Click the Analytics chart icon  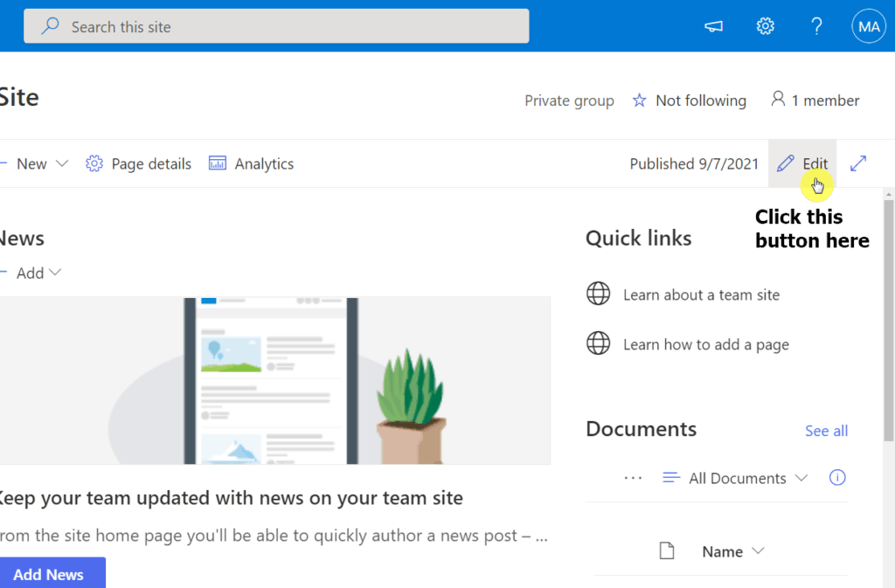pos(218,163)
